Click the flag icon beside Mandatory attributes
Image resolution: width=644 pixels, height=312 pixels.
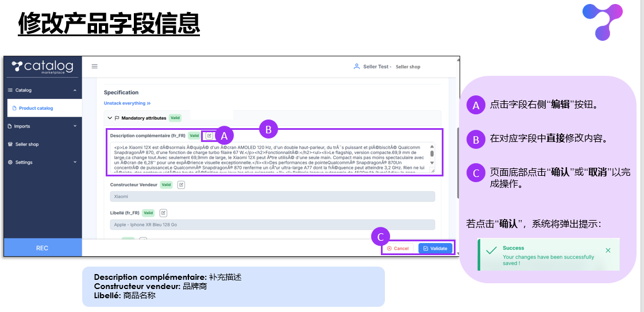coord(117,118)
